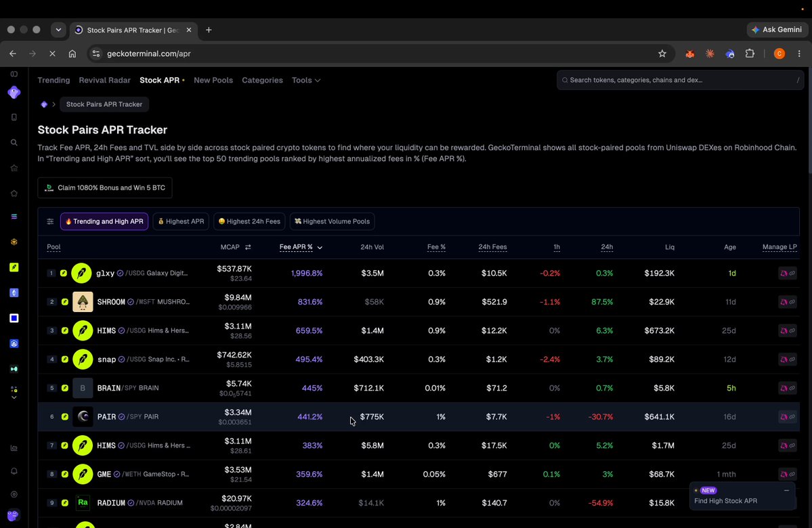Open the SHROOM pool row
Image resolution: width=812 pixels, height=528 pixels.
(x=419, y=302)
